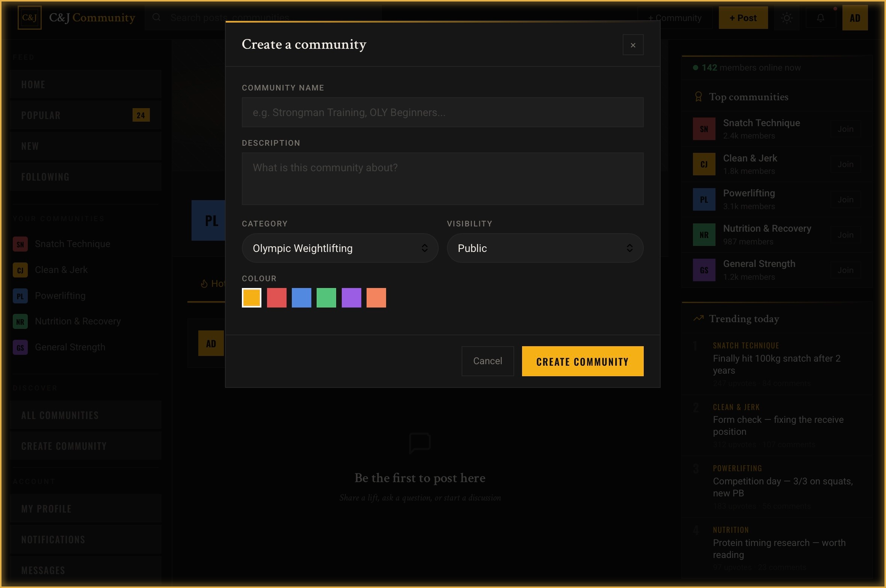Open trending post Finally hit 100kg snatch
The width and height of the screenshot is (886, 588).
pyautogui.click(x=777, y=364)
